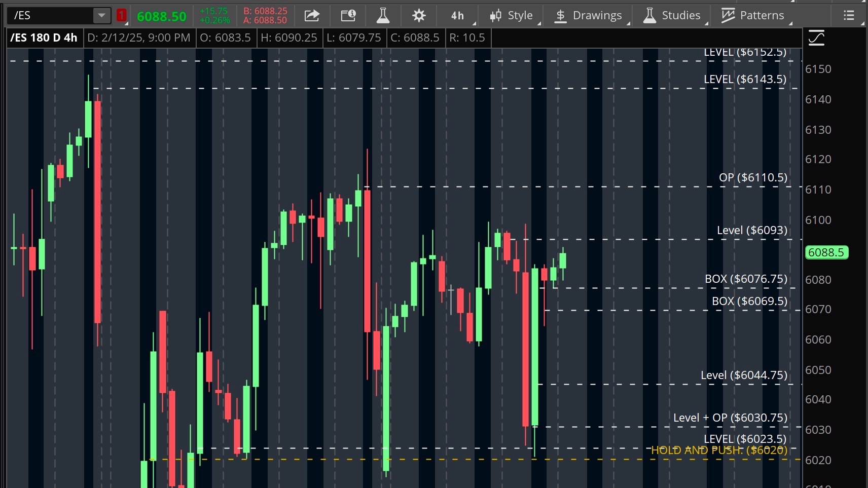Click the +15.75 +0.26% net change
This screenshot has height=488, width=868.
pyautogui.click(x=214, y=16)
